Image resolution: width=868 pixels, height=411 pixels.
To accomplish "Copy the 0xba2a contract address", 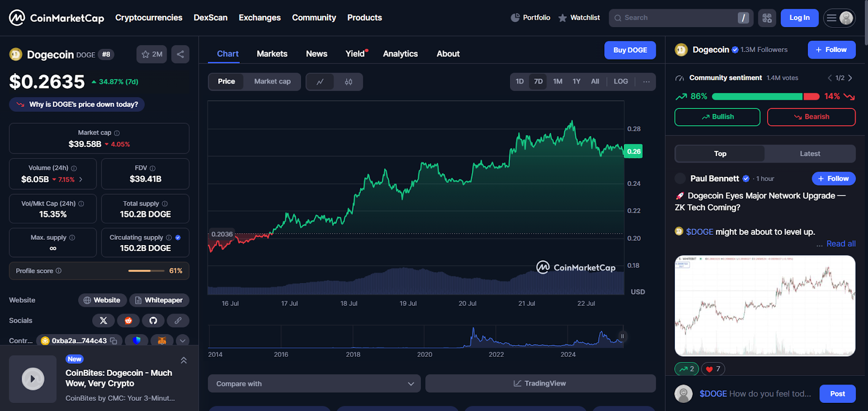I will coord(114,341).
